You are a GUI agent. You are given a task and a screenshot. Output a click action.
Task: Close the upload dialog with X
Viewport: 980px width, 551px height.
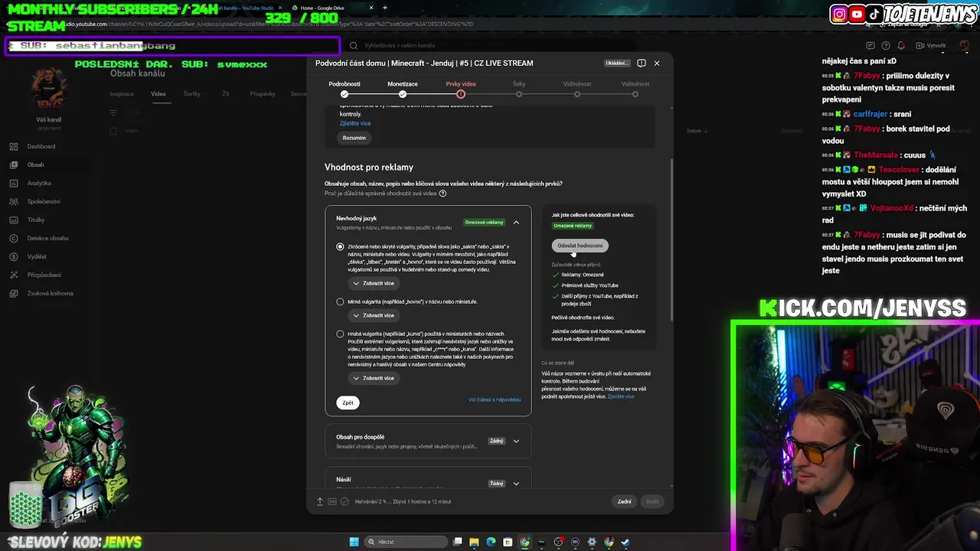tap(656, 63)
